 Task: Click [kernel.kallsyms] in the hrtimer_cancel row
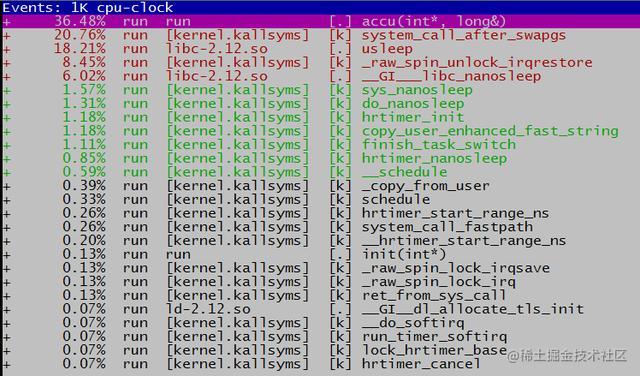point(238,364)
